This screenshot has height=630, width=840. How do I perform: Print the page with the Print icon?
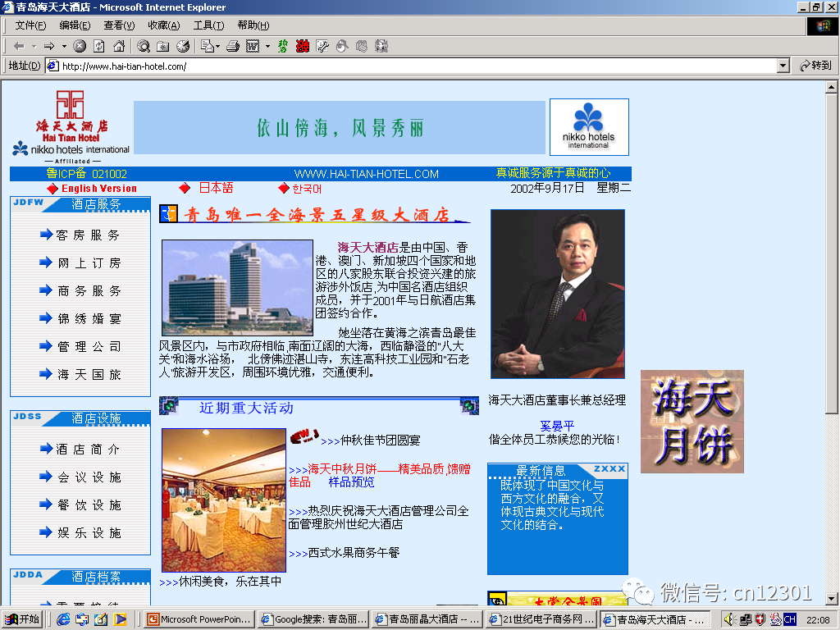tap(232, 47)
